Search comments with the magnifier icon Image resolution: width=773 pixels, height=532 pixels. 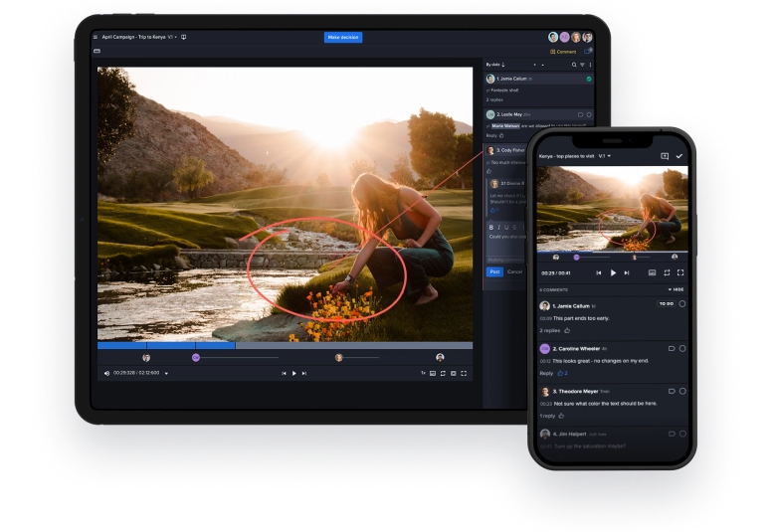click(x=574, y=65)
